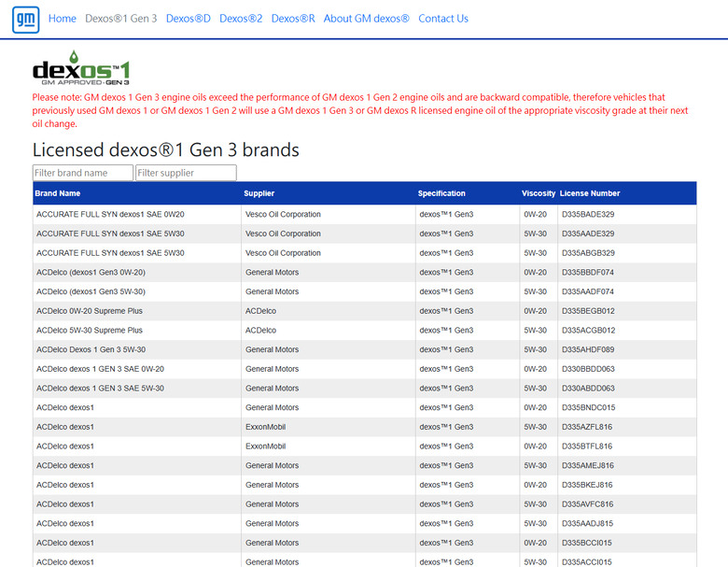Open the Dexos®R page
The image size is (728, 567).
pos(293,19)
